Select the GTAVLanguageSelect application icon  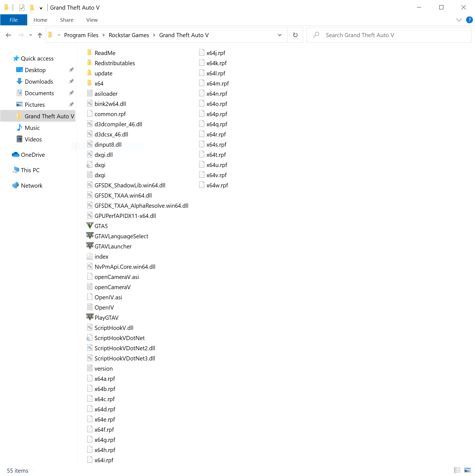pos(90,236)
